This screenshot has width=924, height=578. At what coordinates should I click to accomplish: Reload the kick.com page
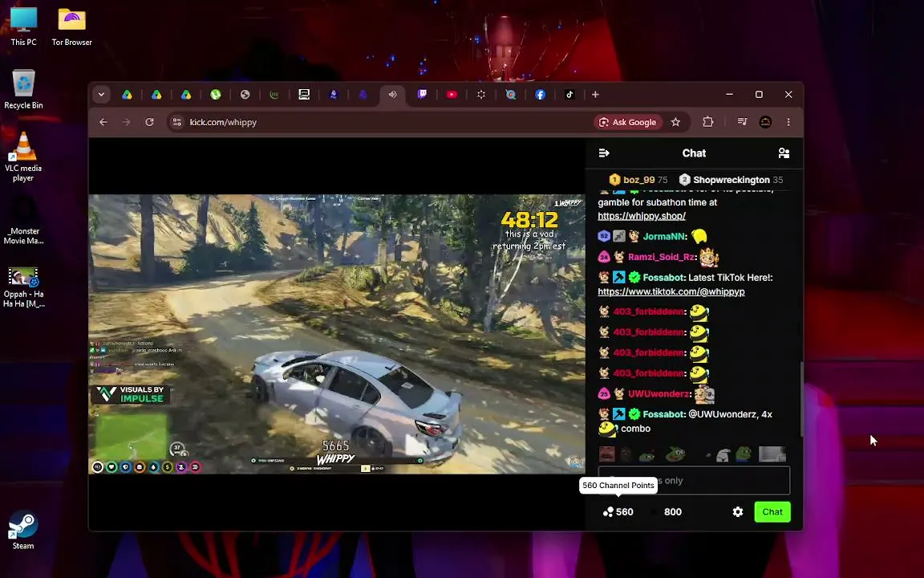coord(150,122)
